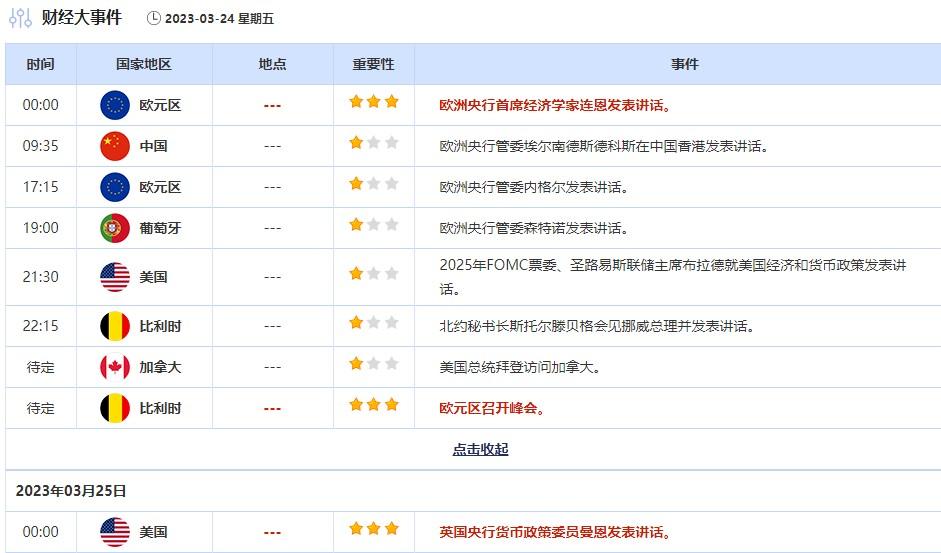The width and height of the screenshot is (941, 553).
Task: Open event 欧元区召开峰会
Action: pyautogui.click(x=492, y=408)
